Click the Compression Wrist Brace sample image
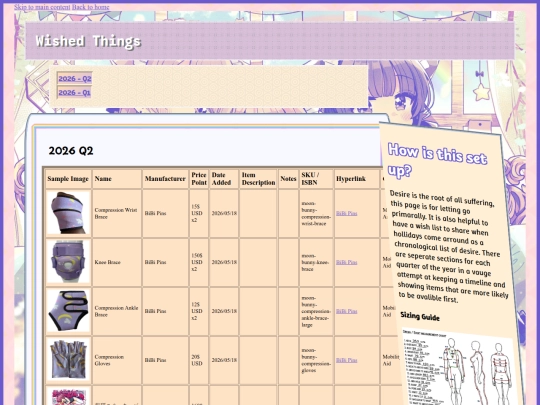This screenshot has width=540, height=405. [68, 213]
